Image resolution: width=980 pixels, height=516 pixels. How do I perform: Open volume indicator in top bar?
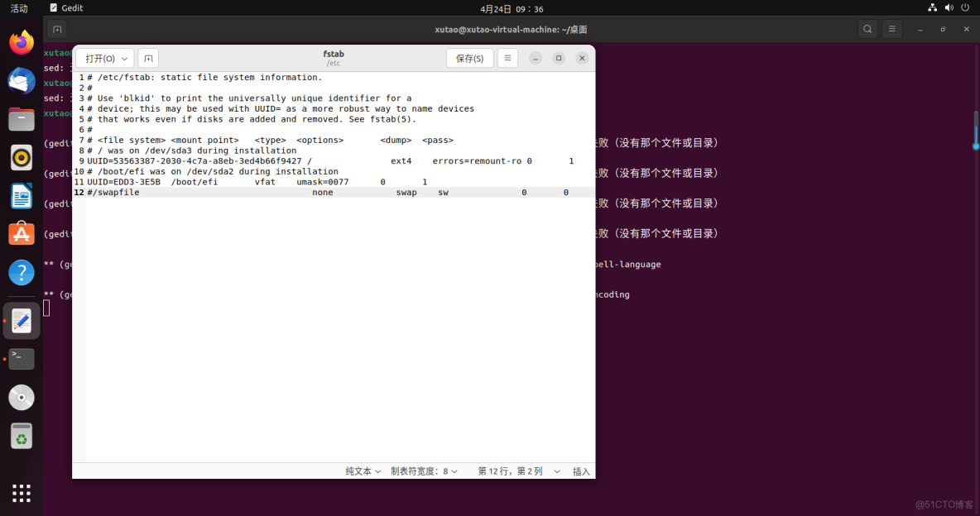[949, 8]
